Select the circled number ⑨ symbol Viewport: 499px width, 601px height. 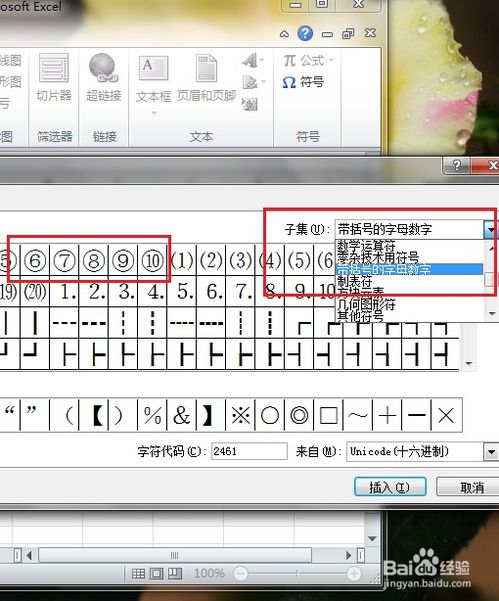(123, 260)
